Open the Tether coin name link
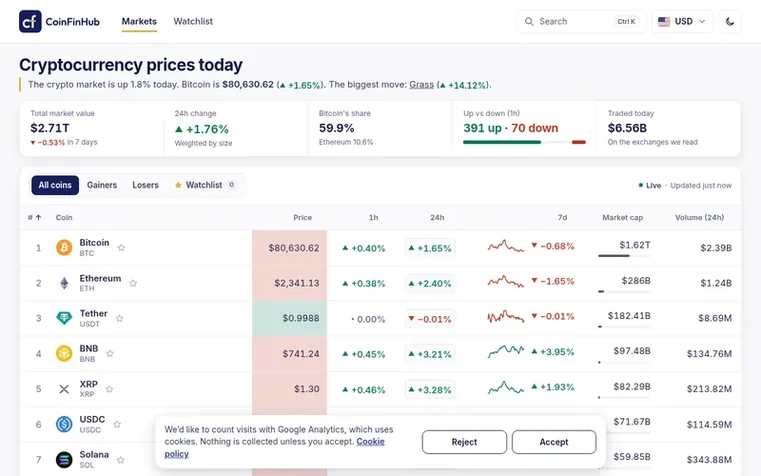The width and height of the screenshot is (761, 476). [93, 313]
